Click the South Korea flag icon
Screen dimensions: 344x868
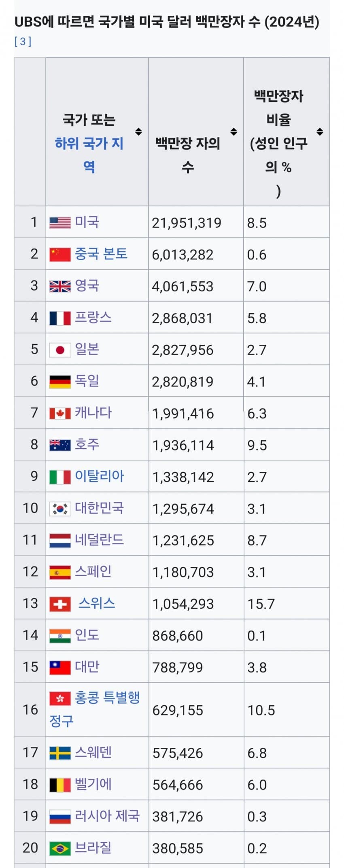60,509
